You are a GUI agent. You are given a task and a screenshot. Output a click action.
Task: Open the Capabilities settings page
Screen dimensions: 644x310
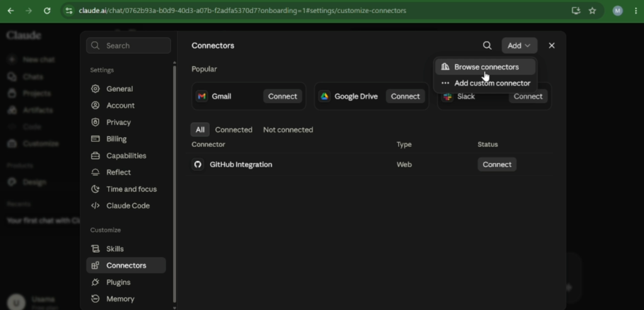pos(126,155)
